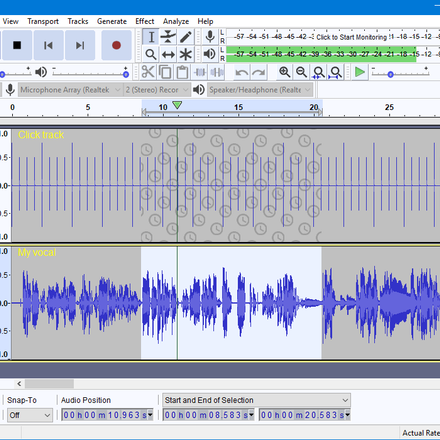Expand Start and End of Selection dropdown

[256, 400]
